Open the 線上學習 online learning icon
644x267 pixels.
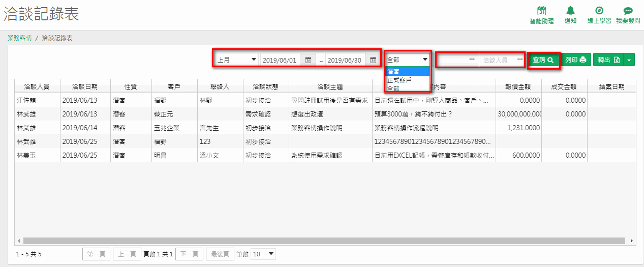coord(599,15)
